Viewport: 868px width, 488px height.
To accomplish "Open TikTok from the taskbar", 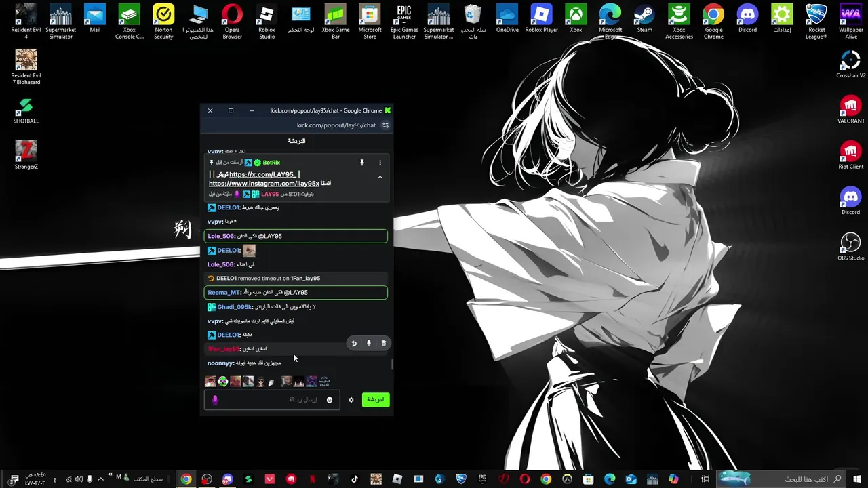I will tap(354, 479).
